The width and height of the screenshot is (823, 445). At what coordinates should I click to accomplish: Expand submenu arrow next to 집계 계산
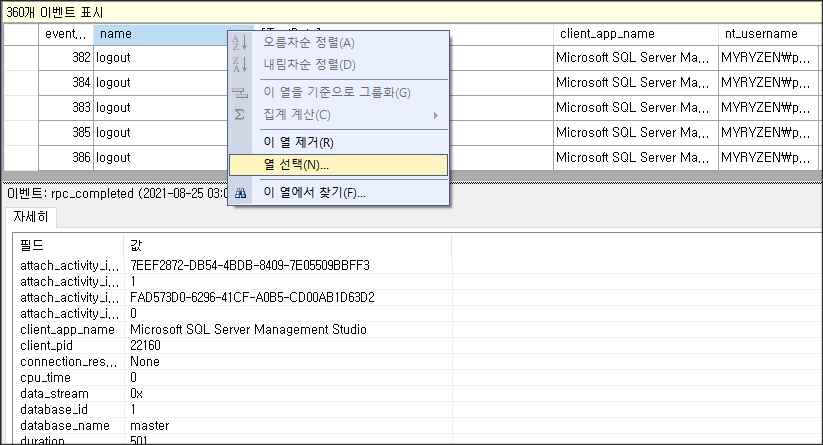[x=436, y=115]
